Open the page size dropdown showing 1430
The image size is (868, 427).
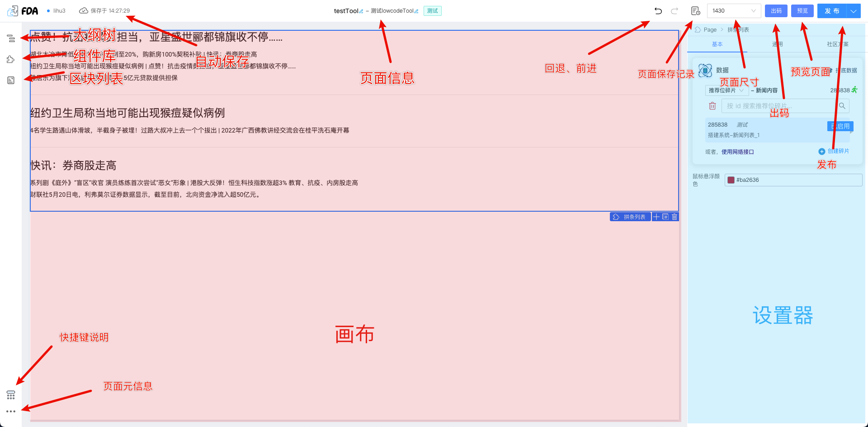tap(734, 11)
